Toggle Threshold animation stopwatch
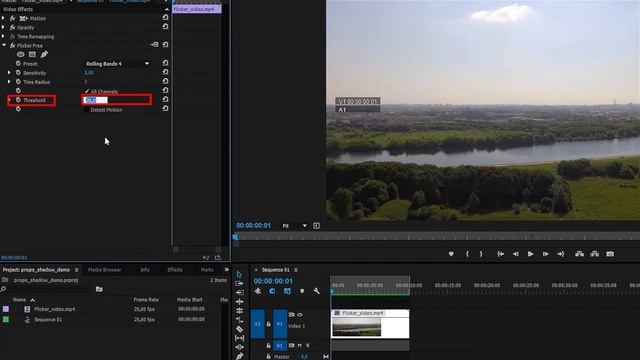 [x=18, y=100]
